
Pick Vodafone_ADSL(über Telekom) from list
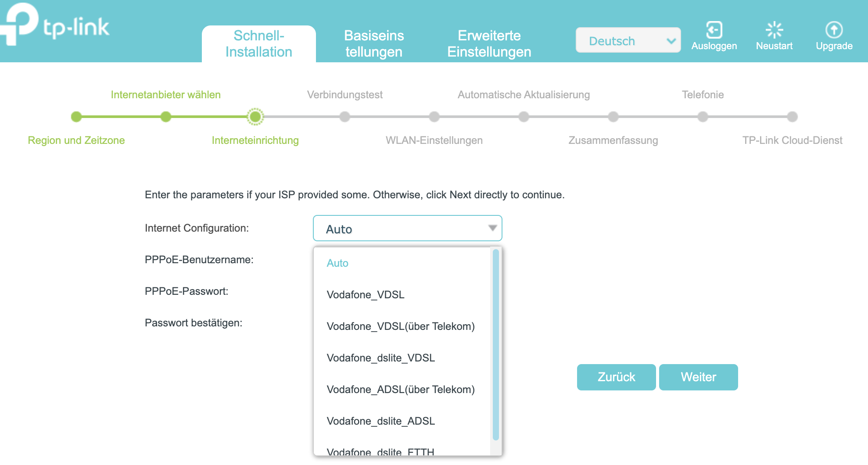[x=401, y=390]
